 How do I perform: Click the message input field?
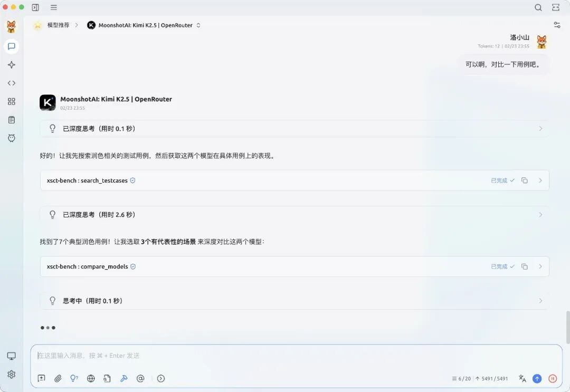click(x=211, y=356)
